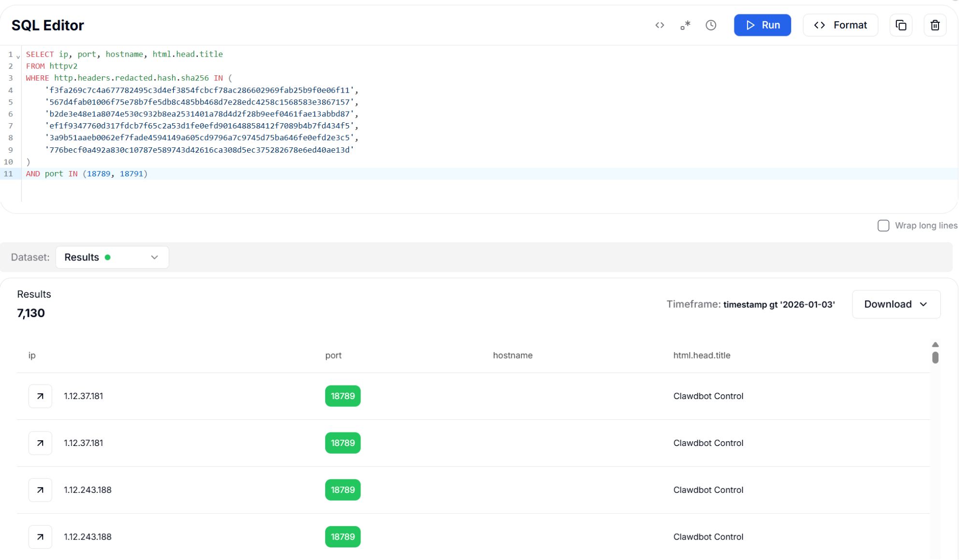Open query history clock icon
The height and width of the screenshot is (560, 966).
tap(710, 25)
